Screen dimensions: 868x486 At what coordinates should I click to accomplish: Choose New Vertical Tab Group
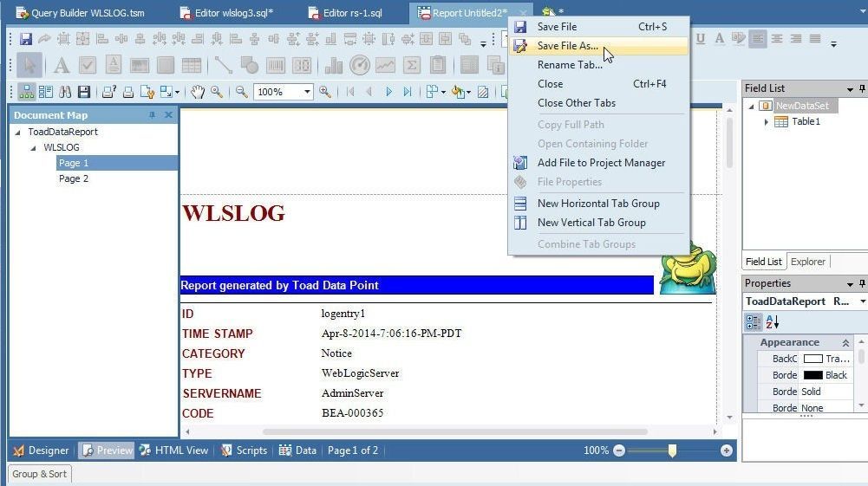coord(598,223)
